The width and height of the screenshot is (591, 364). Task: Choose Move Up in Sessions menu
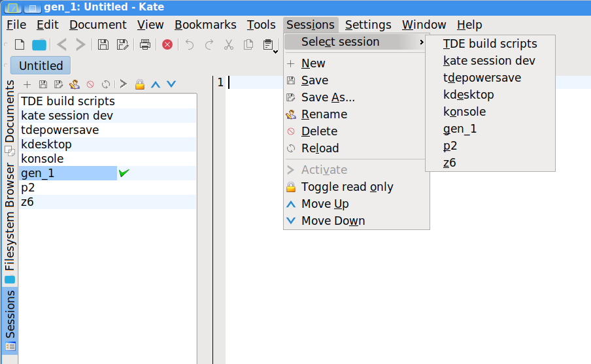(x=356, y=204)
